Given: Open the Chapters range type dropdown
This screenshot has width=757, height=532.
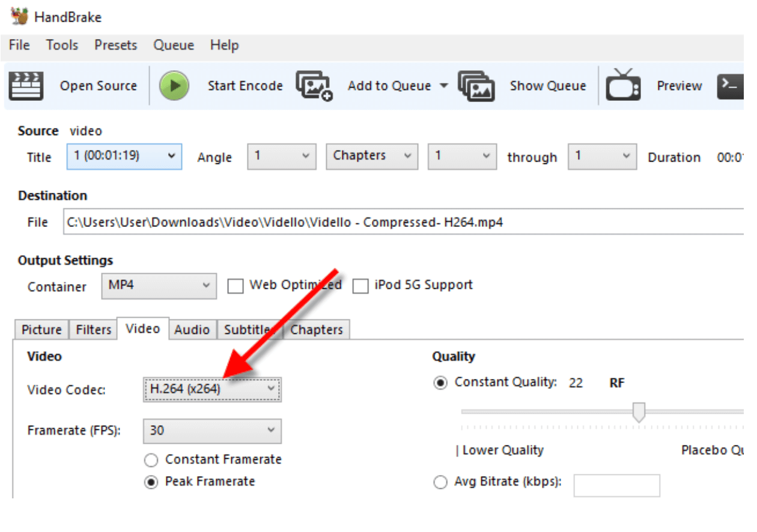Looking at the screenshot, I should pos(372,156).
